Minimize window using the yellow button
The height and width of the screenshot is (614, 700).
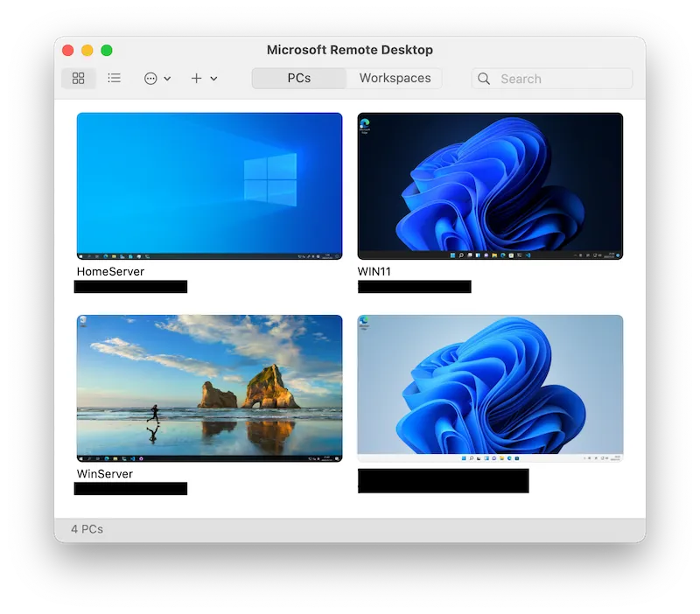click(x=87, y=51)
